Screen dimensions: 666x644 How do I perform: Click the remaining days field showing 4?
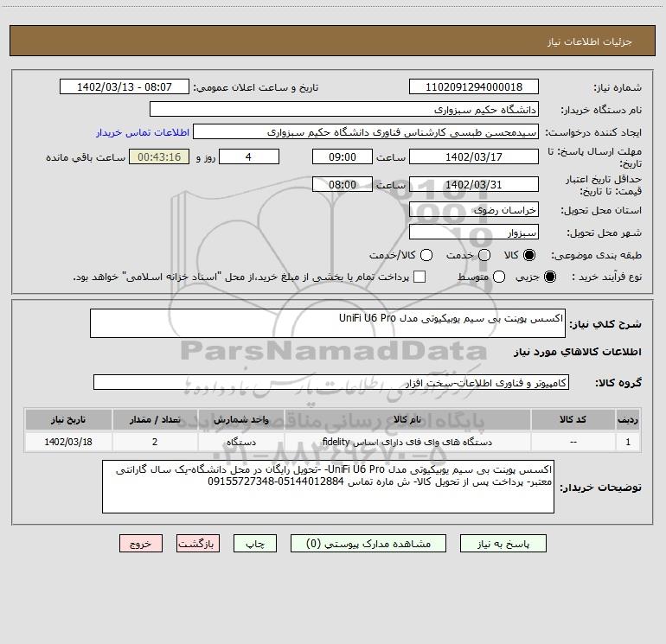[x=249, y=156]
